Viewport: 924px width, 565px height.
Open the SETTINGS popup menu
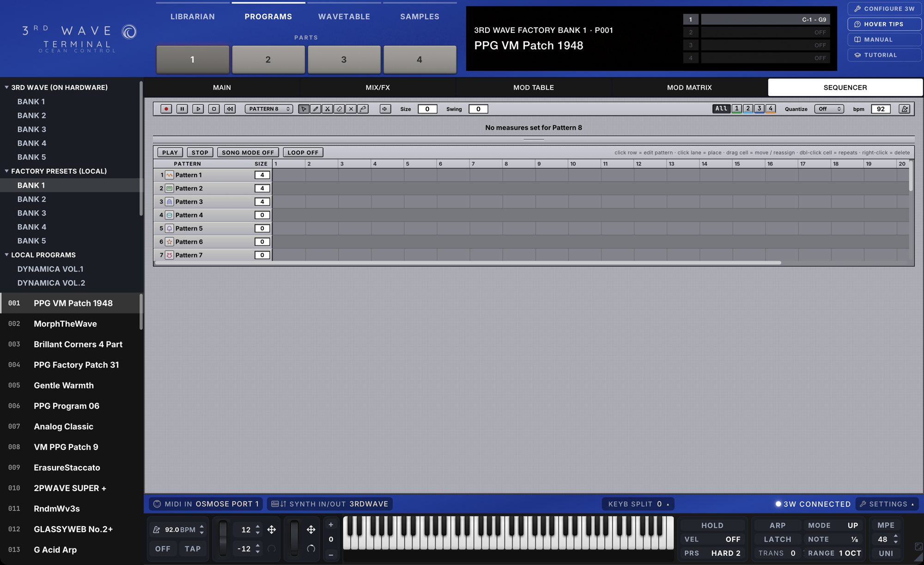[x=887, y=504]
